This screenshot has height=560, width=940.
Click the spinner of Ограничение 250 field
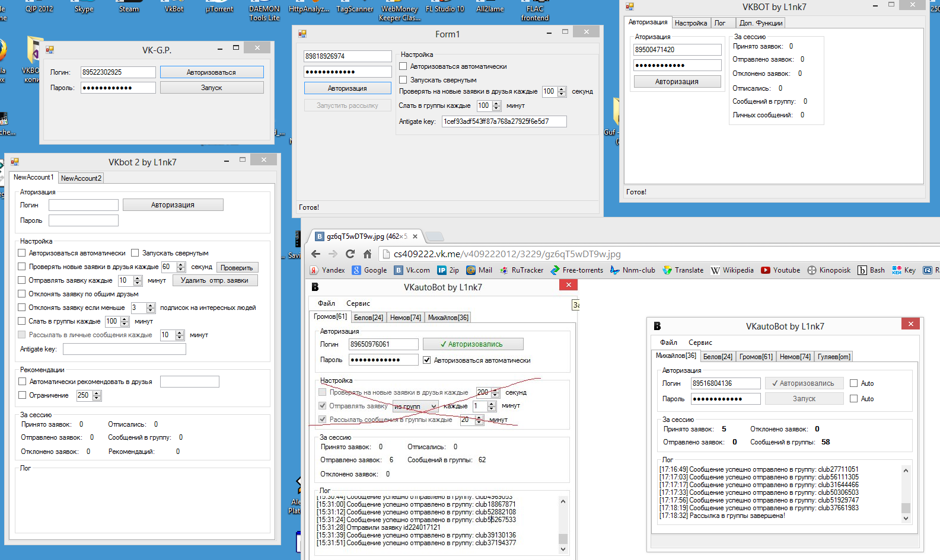pos(97,395)
